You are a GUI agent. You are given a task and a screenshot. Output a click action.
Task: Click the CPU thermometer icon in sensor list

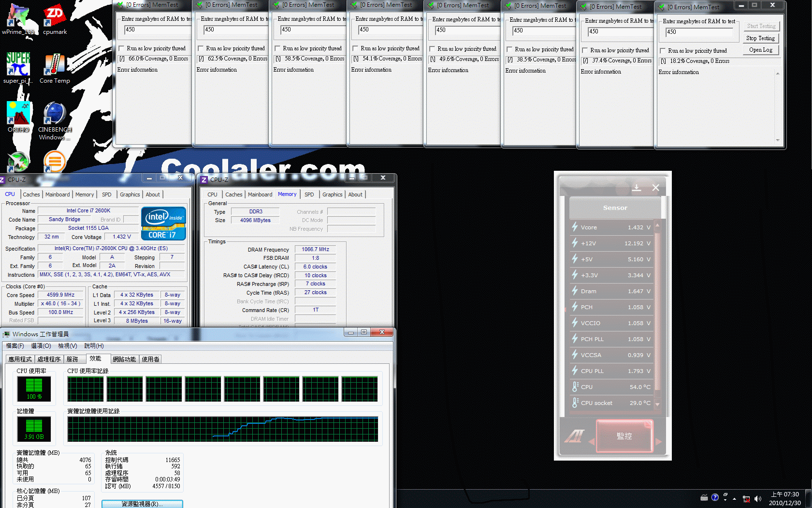coord(575,387)
